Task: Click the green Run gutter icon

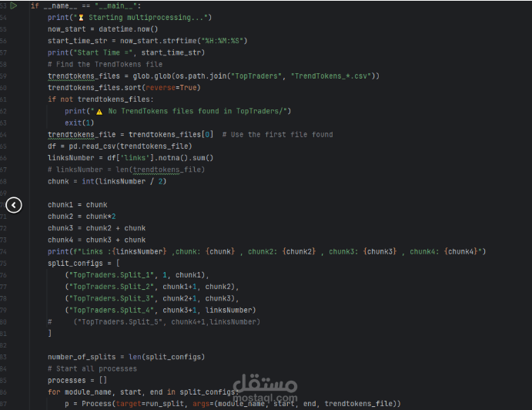Action: click(13, 5)
